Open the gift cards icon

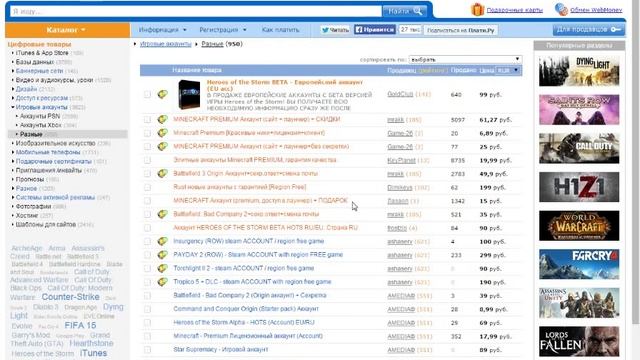477,9
